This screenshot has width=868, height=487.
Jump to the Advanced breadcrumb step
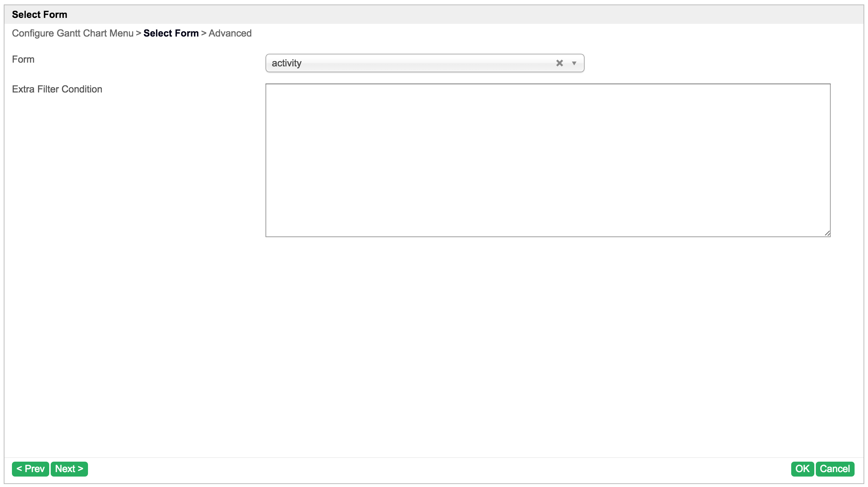[x=230, y=33]
